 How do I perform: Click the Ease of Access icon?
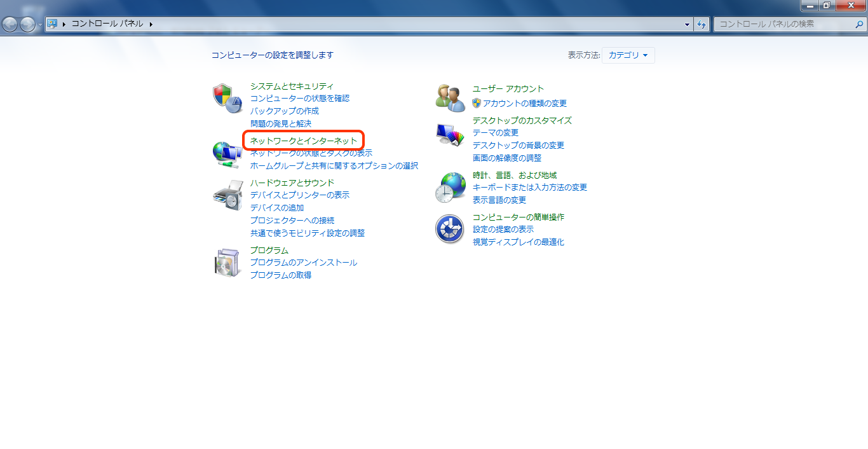pyautogui.click(x=450, y=229)
